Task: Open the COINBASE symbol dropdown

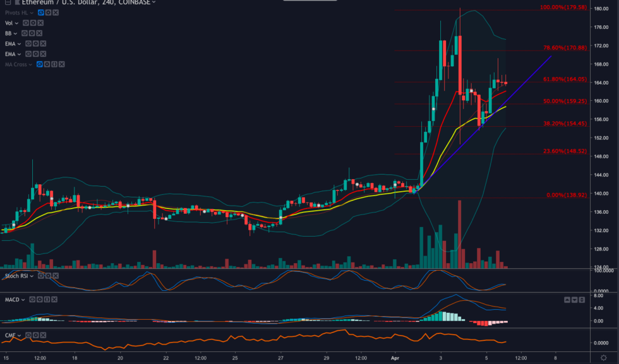Action: click(x=153, y=4)
